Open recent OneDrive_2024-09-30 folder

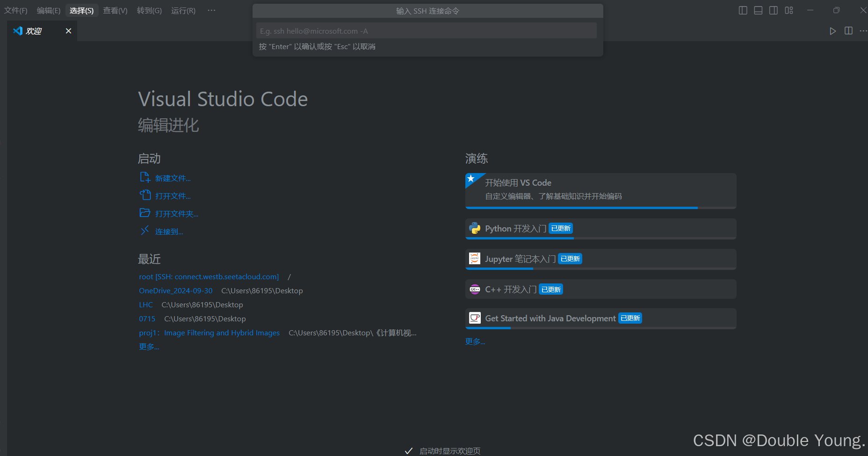175,290
